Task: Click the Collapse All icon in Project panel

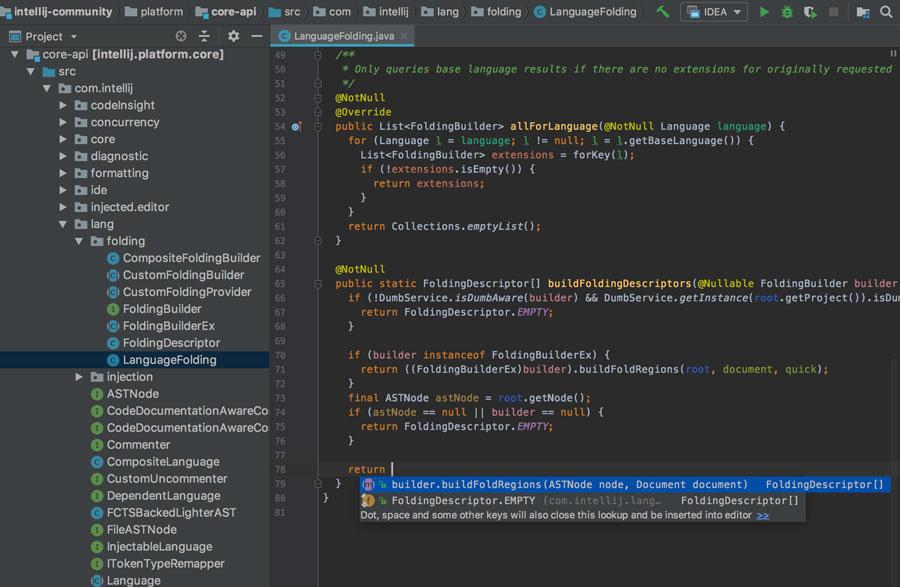Action: [204, 36]
